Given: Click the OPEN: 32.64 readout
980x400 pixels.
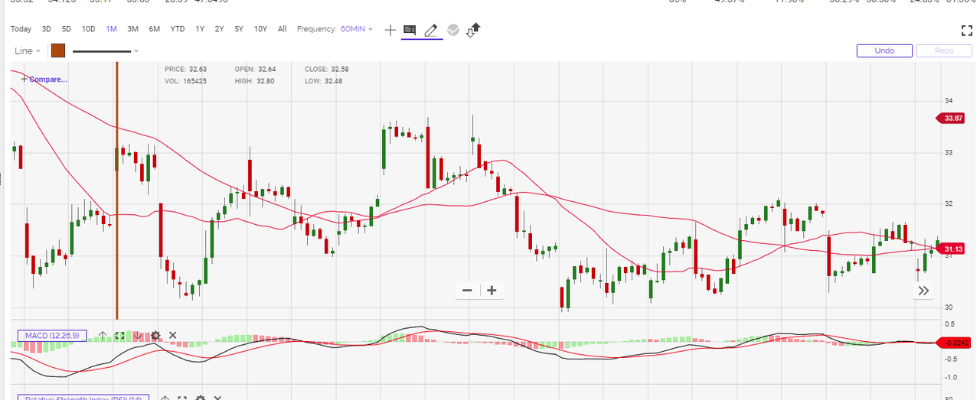Looking at the screenshot, I should pyautogui.click(x=255, y=69).
